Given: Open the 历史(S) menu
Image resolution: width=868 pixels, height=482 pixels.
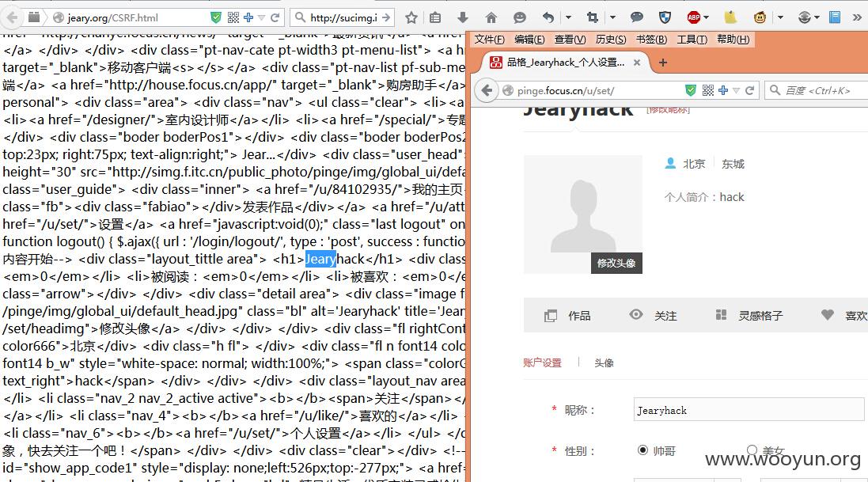Looking at the screenshot, I should click(611, 40).
